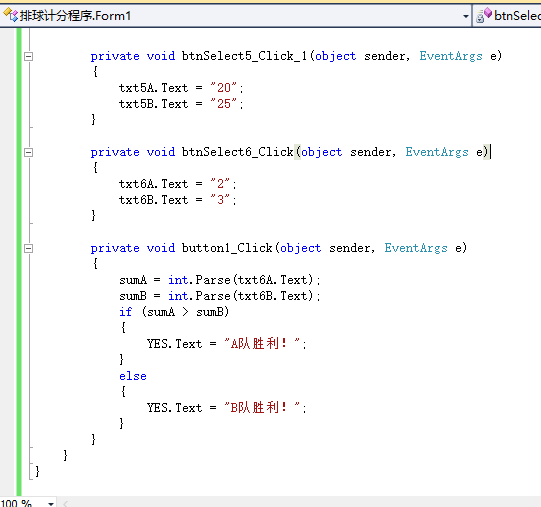Click txt6B.Text assignment target
Screen dimensions: 541x507
coord(154,199)
